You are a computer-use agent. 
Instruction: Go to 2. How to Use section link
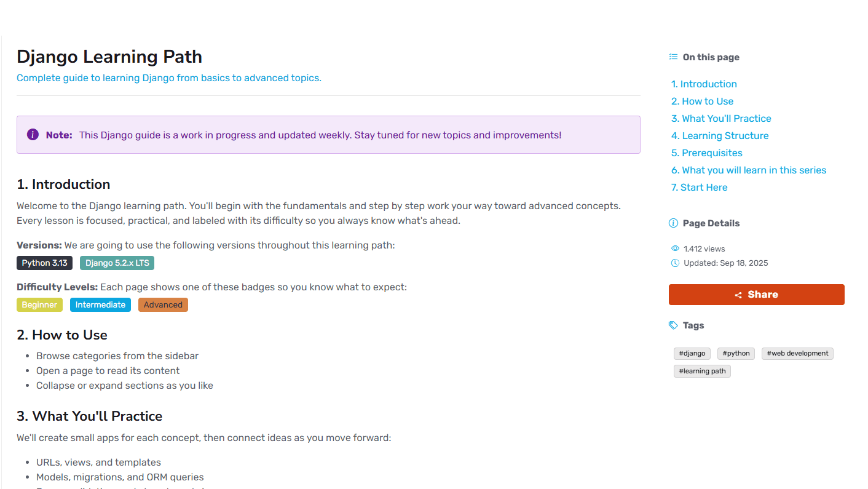(x=702, y=101)
